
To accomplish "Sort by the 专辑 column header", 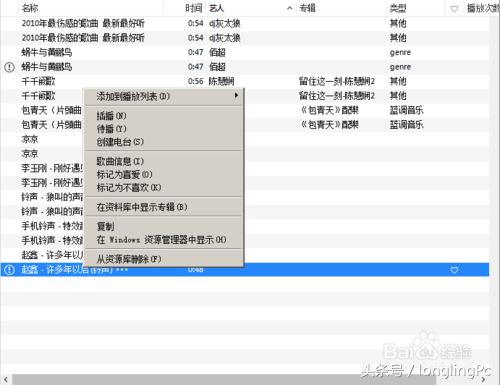I will pos(307,8).
